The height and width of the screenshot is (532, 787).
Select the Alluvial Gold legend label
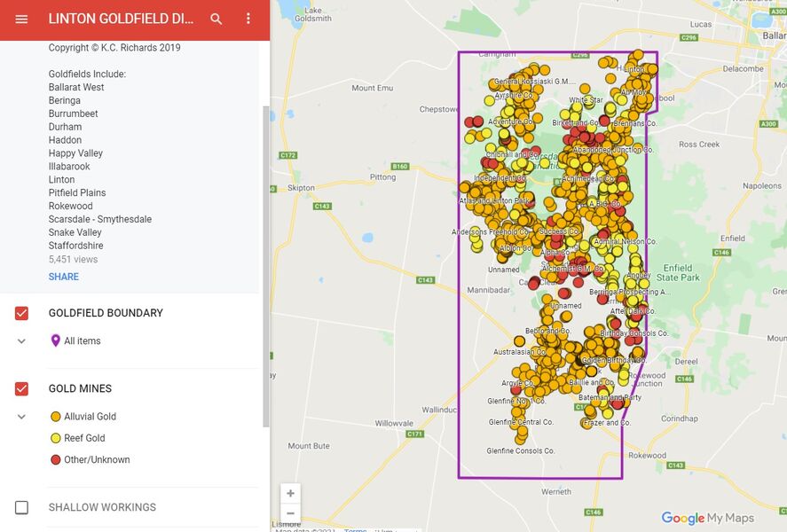(x=90, y=417)
